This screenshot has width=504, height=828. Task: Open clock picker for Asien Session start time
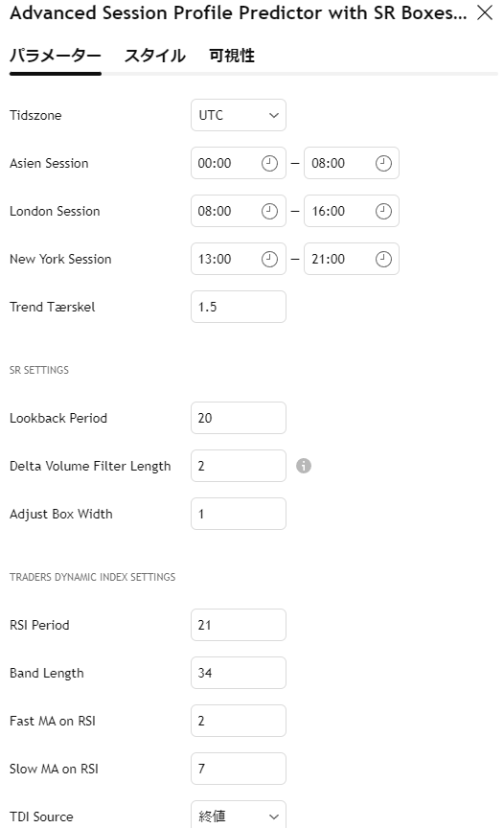[269, 163]
